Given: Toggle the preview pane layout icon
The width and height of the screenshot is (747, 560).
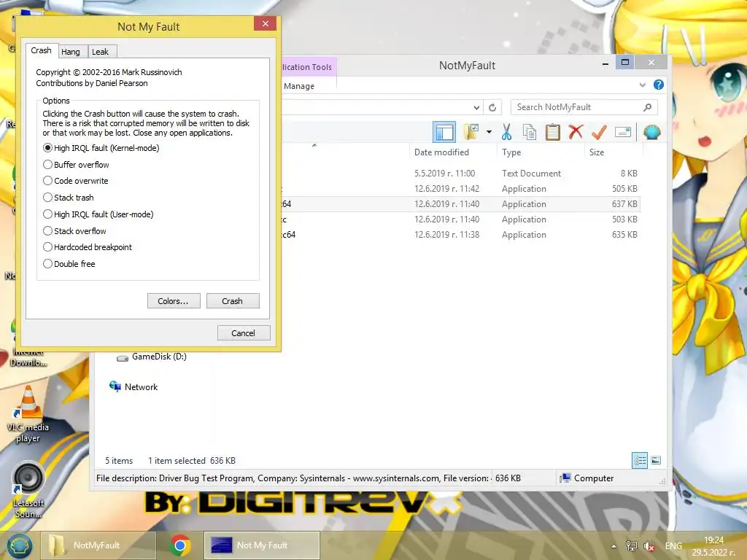Looking at the screenshot, I should [x=444, y=132].
